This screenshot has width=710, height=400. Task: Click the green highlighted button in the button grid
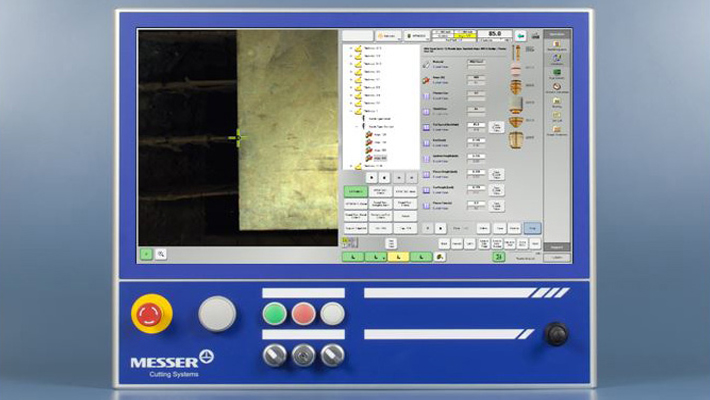coord(355,191)
